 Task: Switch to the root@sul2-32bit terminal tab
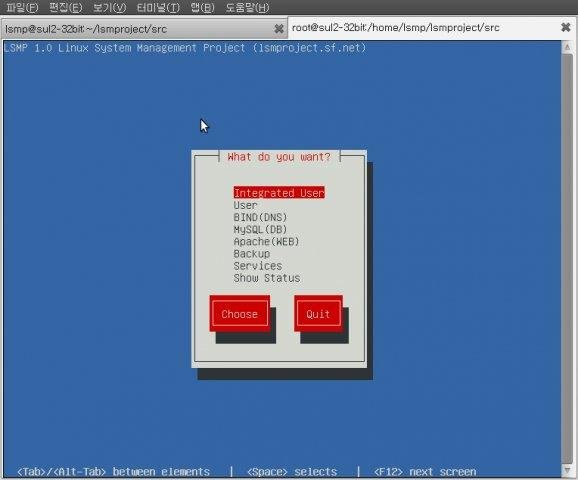[432, 28]
